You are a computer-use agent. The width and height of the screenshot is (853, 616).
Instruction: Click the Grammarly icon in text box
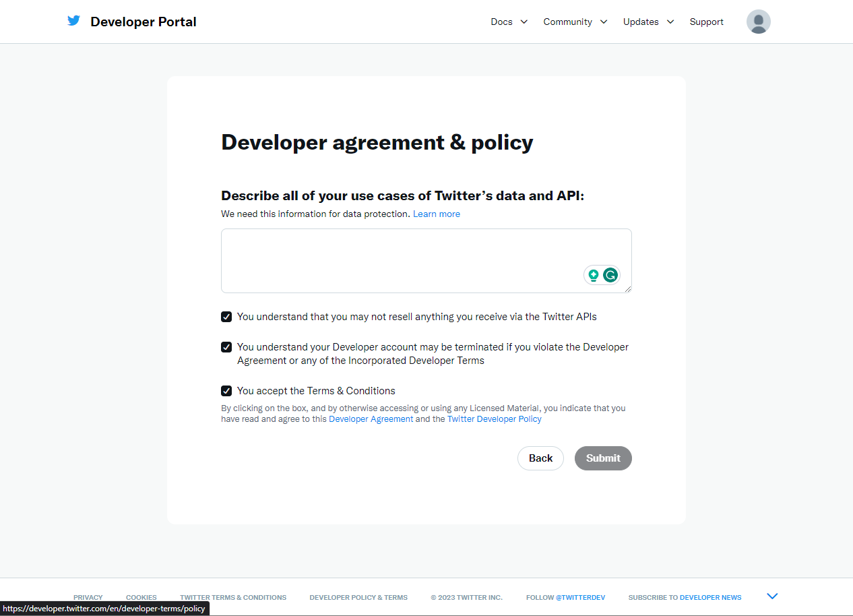(610, 275)
